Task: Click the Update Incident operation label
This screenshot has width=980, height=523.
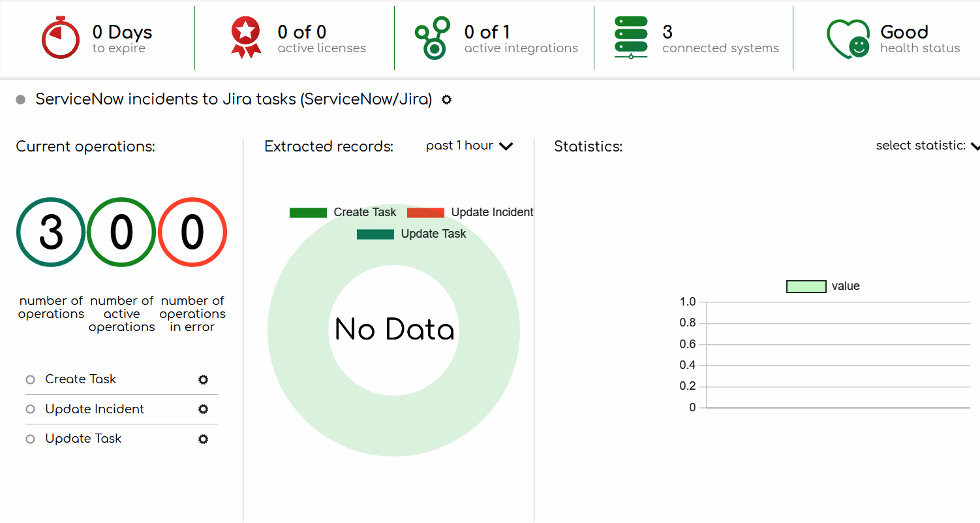Action: click(95, 409)
